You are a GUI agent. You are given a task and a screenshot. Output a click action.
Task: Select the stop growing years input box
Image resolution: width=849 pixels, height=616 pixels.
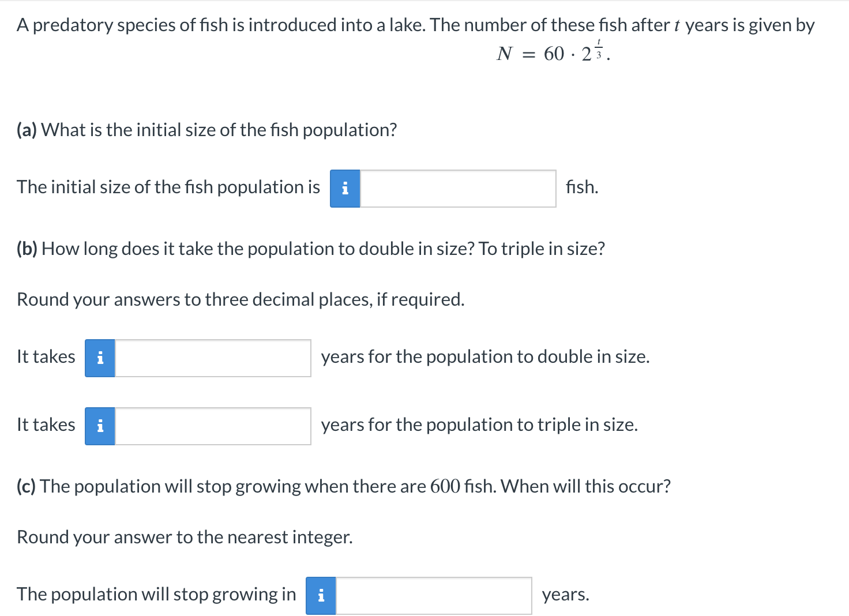434,596
